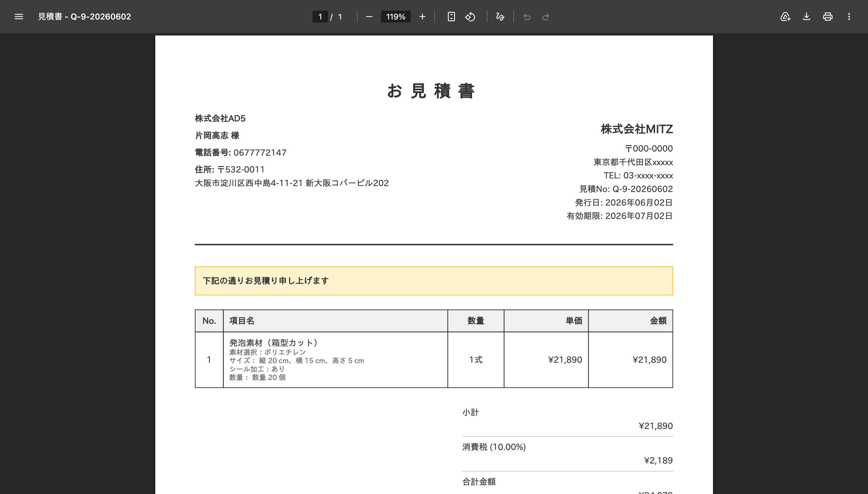Zoom out with the minus button
The height and width of the screenshot is (494, 868).
(369, 17)
